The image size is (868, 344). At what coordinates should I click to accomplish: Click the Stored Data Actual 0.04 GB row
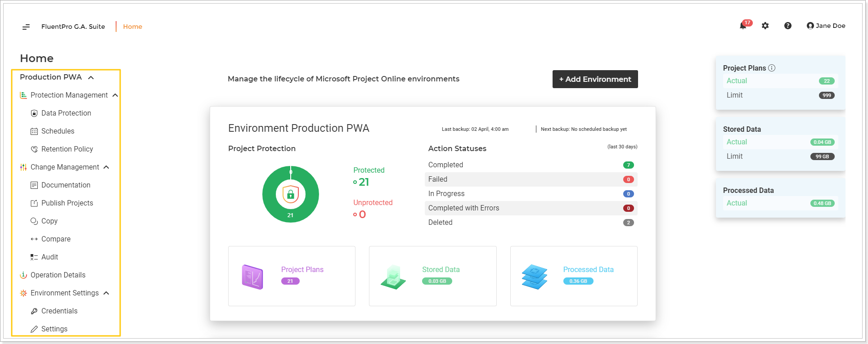click(x=780, y=142)
